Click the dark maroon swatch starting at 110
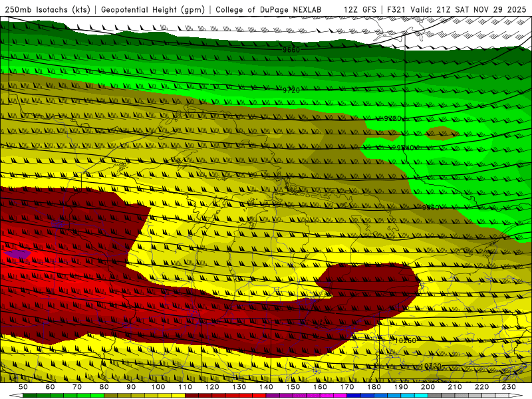Viewport: 532px width, 399px height. 192,396
